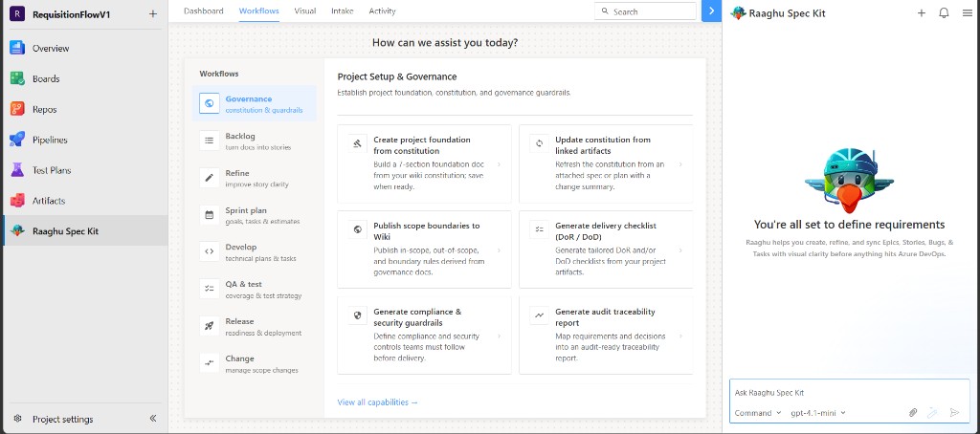Viewport: 980px width, 434px height.
Task: Click globe icon on Publish scope boundaries
Action: (x=358, y=229)
